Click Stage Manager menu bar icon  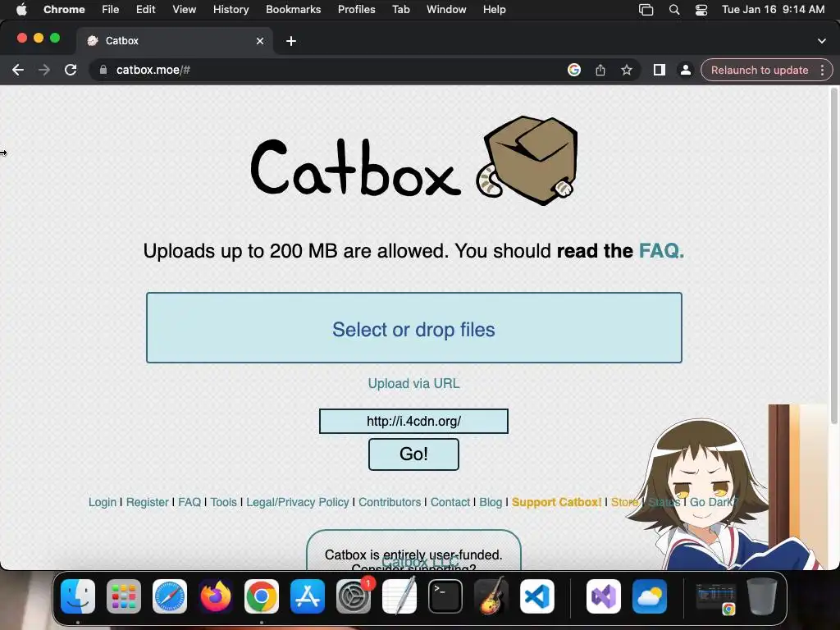point(646,10)
